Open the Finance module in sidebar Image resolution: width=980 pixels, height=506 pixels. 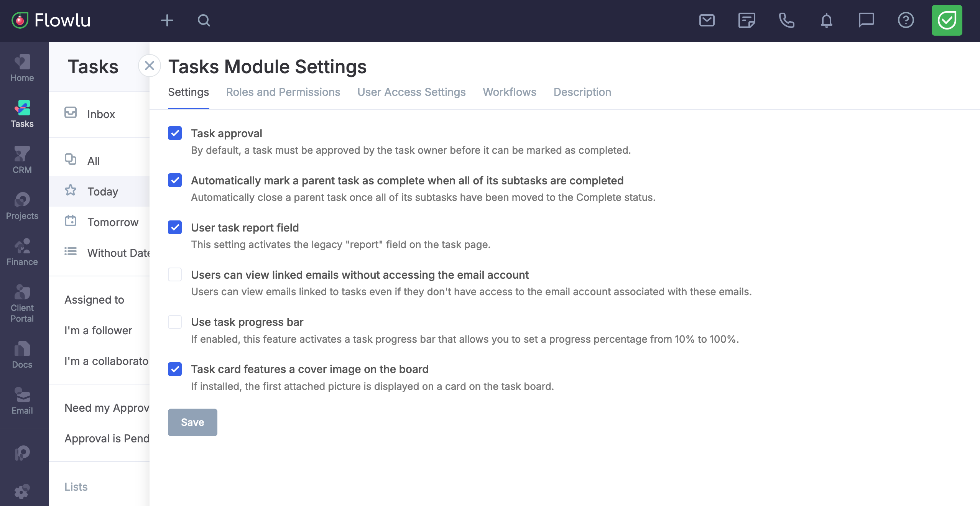pos(22,252)
